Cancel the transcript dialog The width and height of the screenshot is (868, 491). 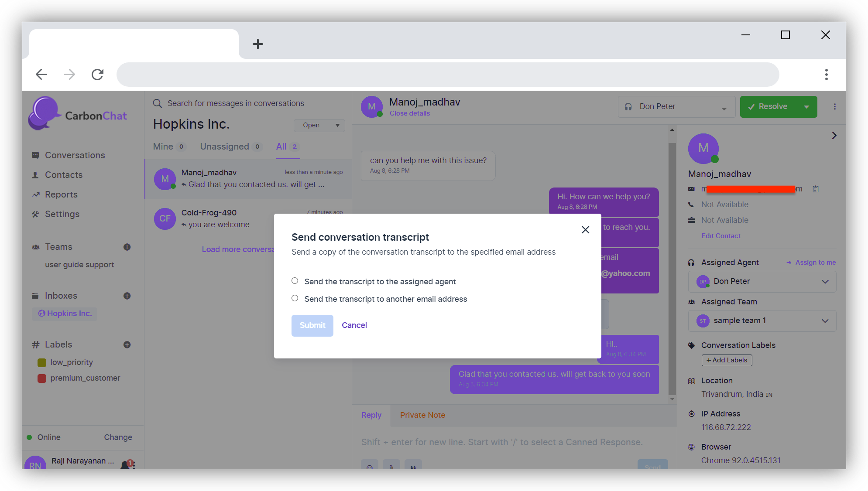click(x=354, y=325)
